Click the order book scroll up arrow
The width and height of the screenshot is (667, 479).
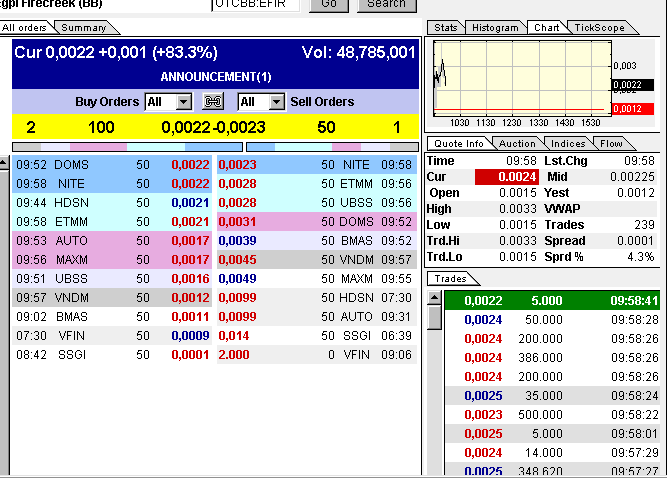coord(4,163)
